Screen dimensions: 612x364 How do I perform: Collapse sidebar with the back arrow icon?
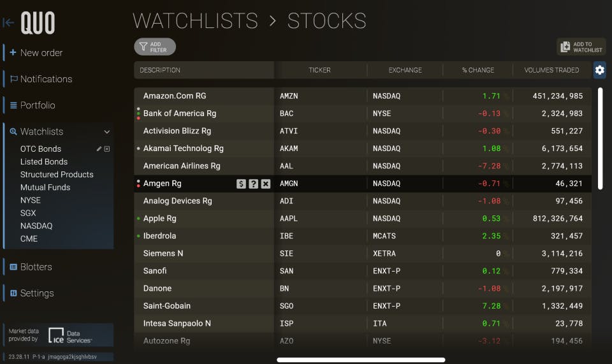pyautogui.click(x=8, y=22)
